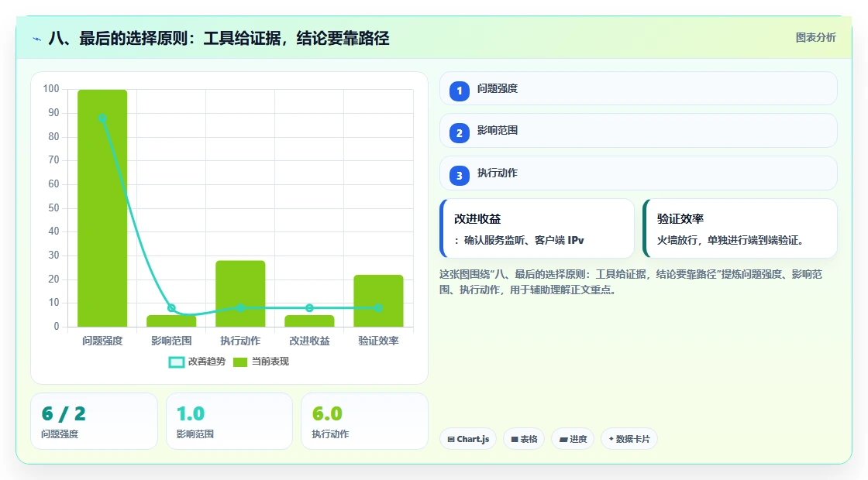Click the x-axis label 改进收益
Image resolution: width=868 pixels, height=480 pixels.
(x=309, y=341)
